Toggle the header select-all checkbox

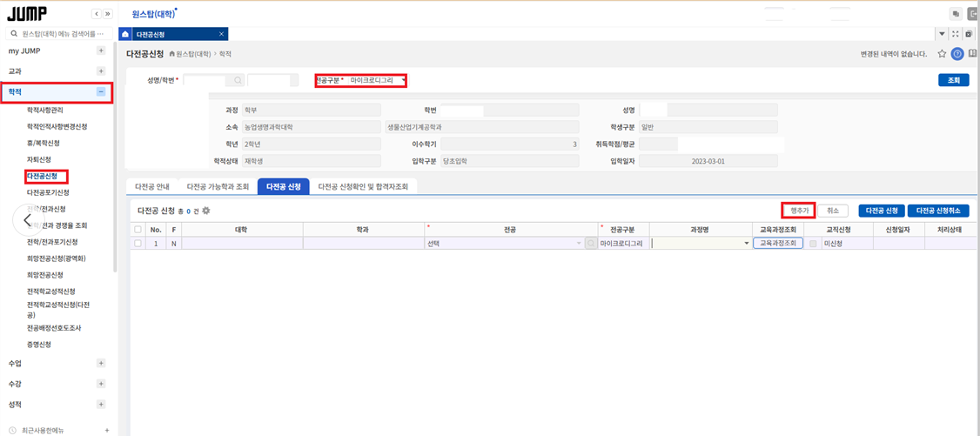pos(138,229)
